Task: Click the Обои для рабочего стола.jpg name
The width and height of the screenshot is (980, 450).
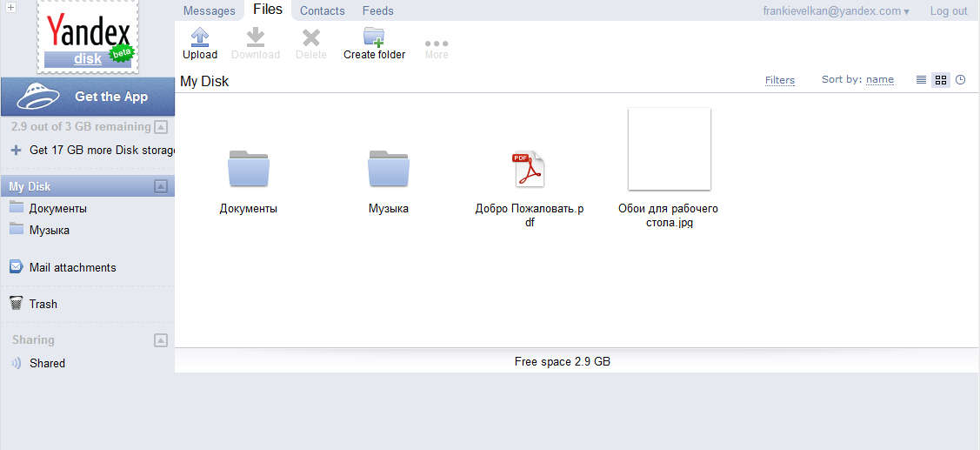Action: [x=669, y=215]
